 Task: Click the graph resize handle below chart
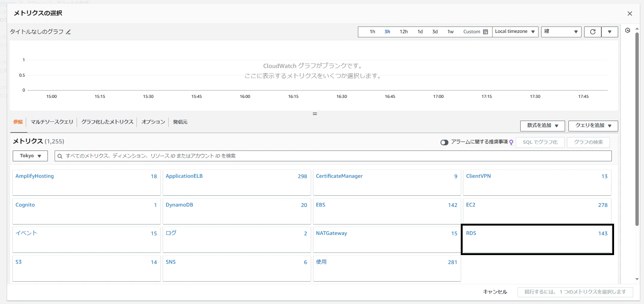coord(315,114)
